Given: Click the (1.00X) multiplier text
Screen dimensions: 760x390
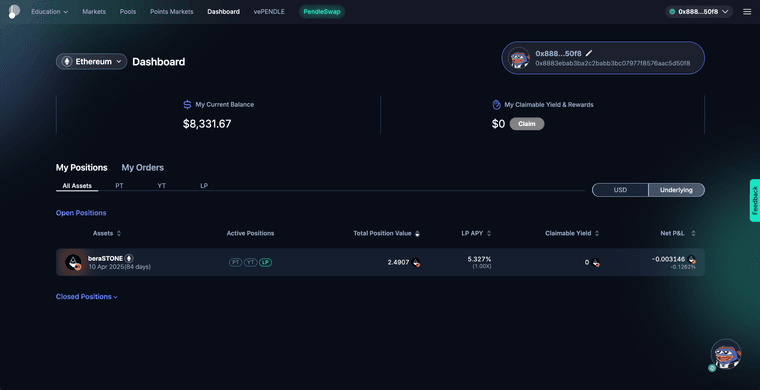Looking at the screenshot, I should point(482,266).
